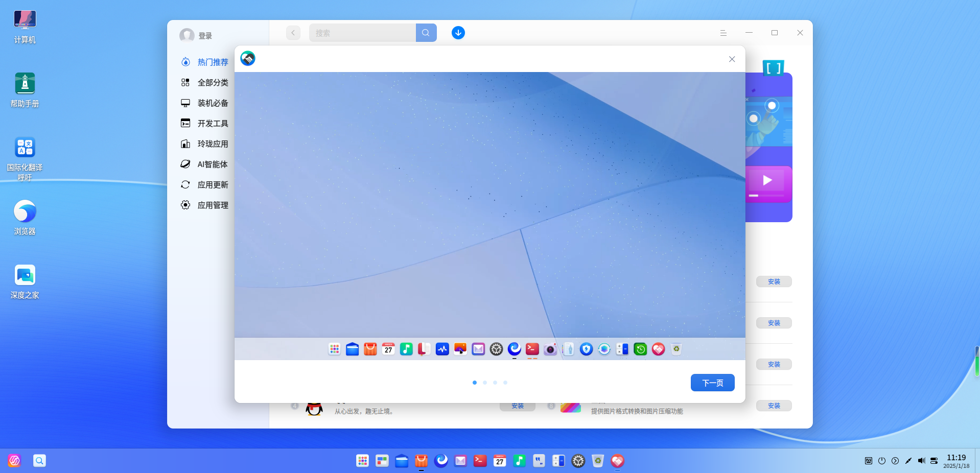The height and width of the screenshot is (473, 980).
Task: Open the 计算机 desktop icon
Action: pos(25,27)
